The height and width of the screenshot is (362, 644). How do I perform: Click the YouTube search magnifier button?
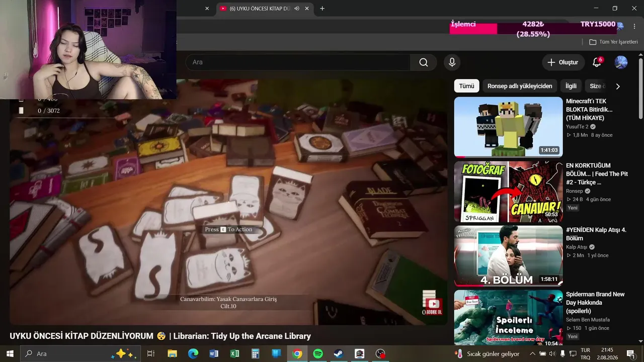click(x=424, y=62)
